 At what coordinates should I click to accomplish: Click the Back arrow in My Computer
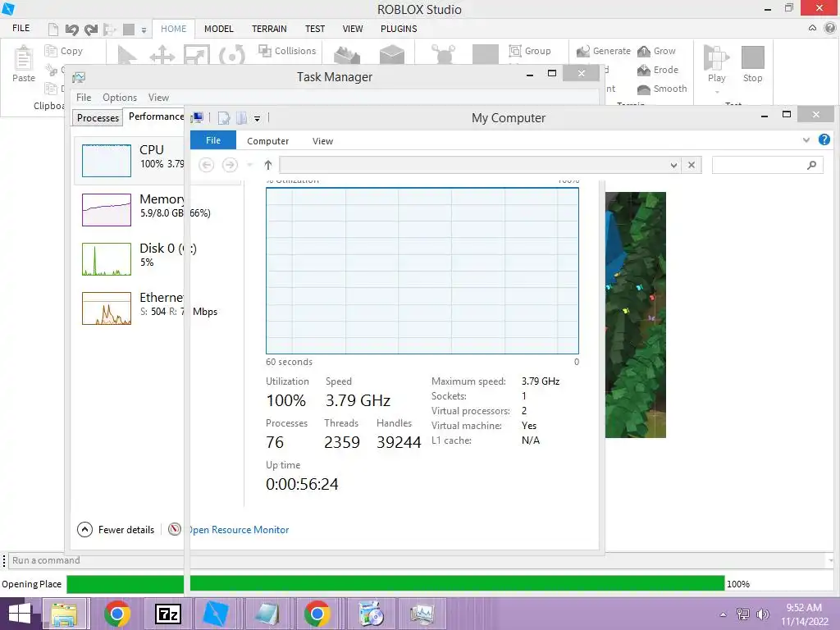point(206,164)
